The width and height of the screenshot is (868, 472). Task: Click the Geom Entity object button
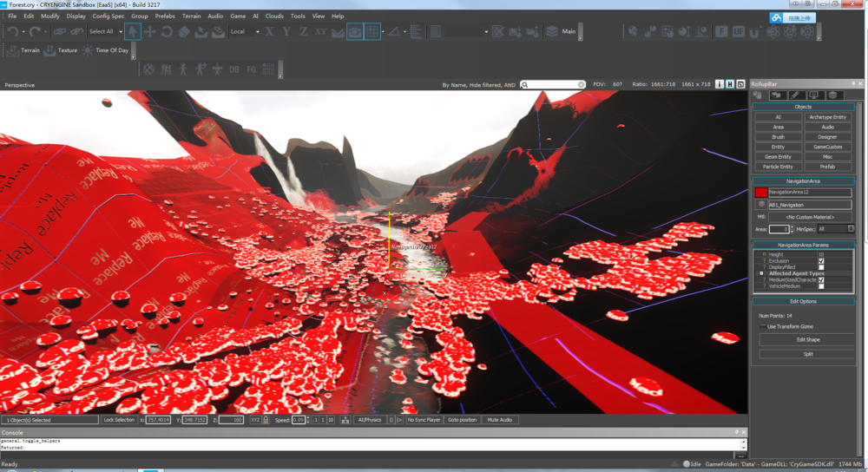(x=778, y=157)
